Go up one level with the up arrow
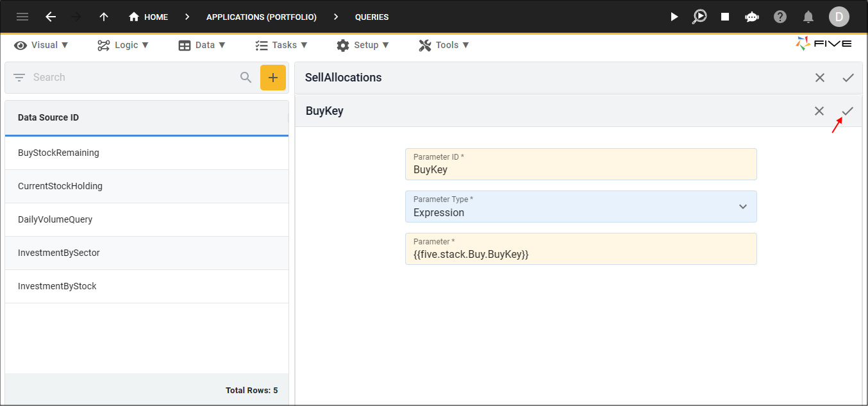Image resolution: width=868 pixels, height=406 pixels. tap(104, 17)
